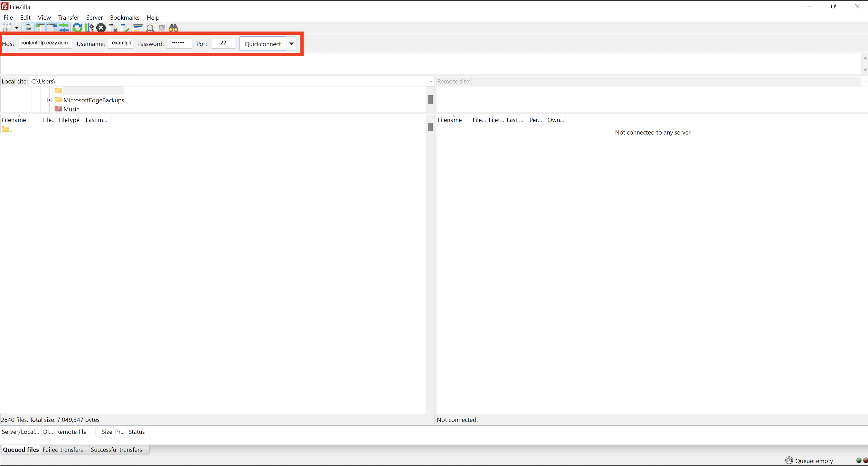Expand the MicrosoftEdgeBackups folder
Viewport: 868px width, 466px height.
pyautogui.click(x=49, y=100)
